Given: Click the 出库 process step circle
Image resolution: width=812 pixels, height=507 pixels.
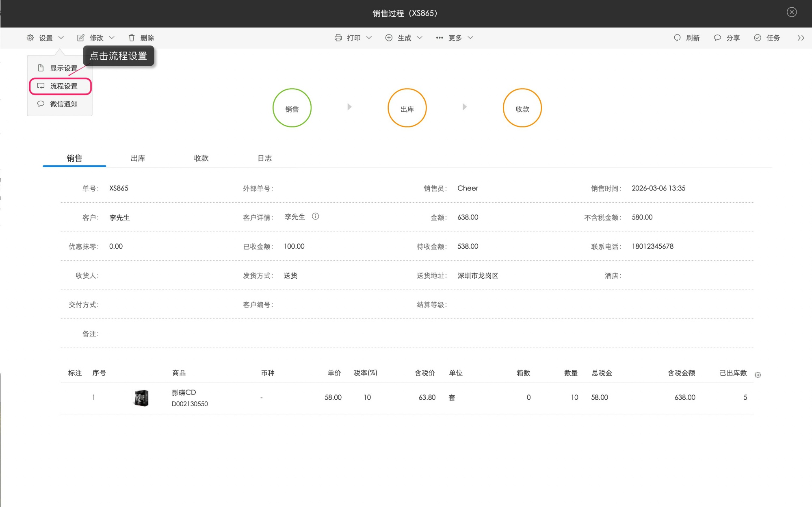Looking at the screenshot, I should pyautogui.click(x=407, y=108).
